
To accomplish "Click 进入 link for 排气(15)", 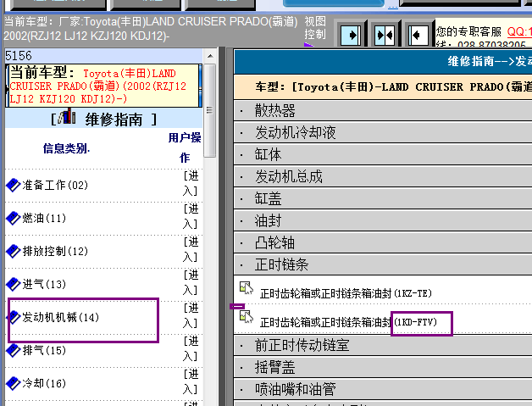I will click(191, 348).
